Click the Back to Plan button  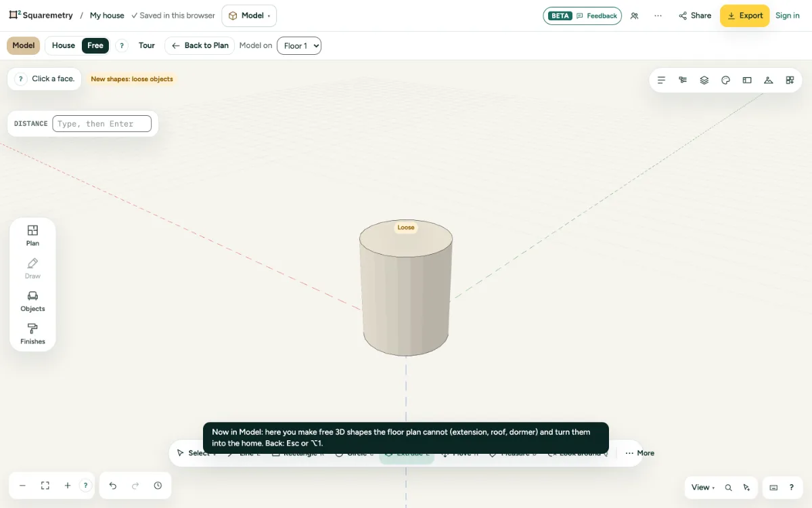pyautogui.click(x=200, y=45)
